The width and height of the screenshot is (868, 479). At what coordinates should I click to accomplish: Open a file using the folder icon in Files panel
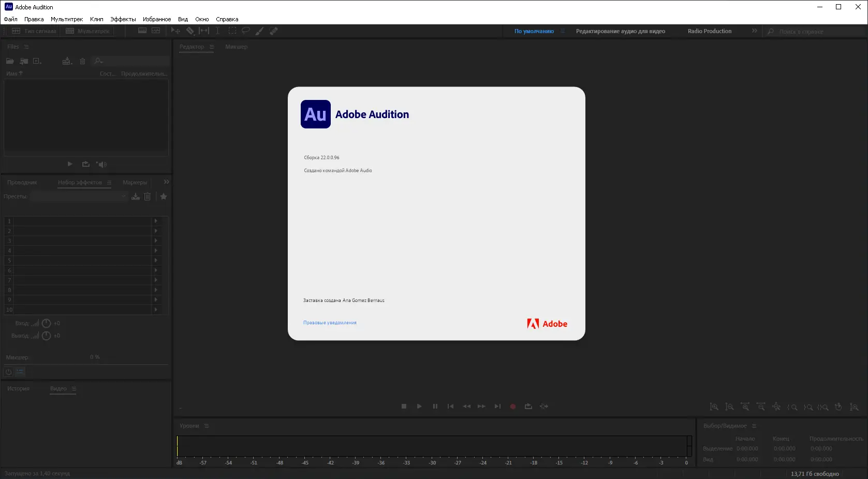(x=10, y=61)
